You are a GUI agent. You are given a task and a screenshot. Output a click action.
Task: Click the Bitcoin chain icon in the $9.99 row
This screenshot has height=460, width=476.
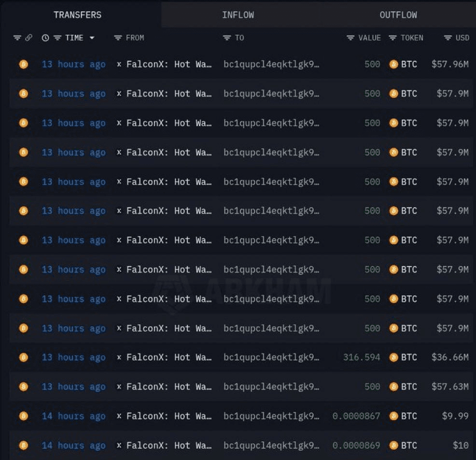click(x=24, y=416)
